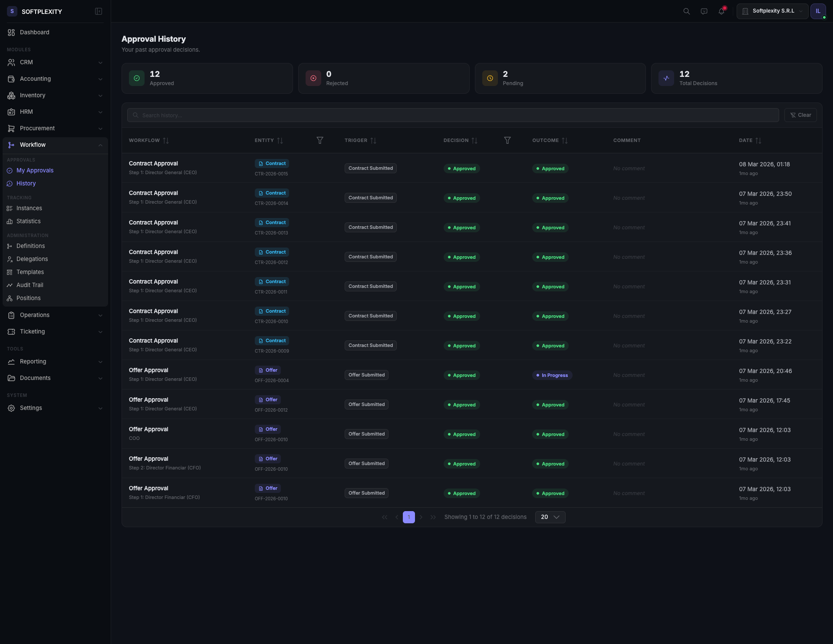The height and width of the screenshot is (644, 833).
Task: Expand the Softplexity S.R.L company selector
Action: [x=772, y=11]
